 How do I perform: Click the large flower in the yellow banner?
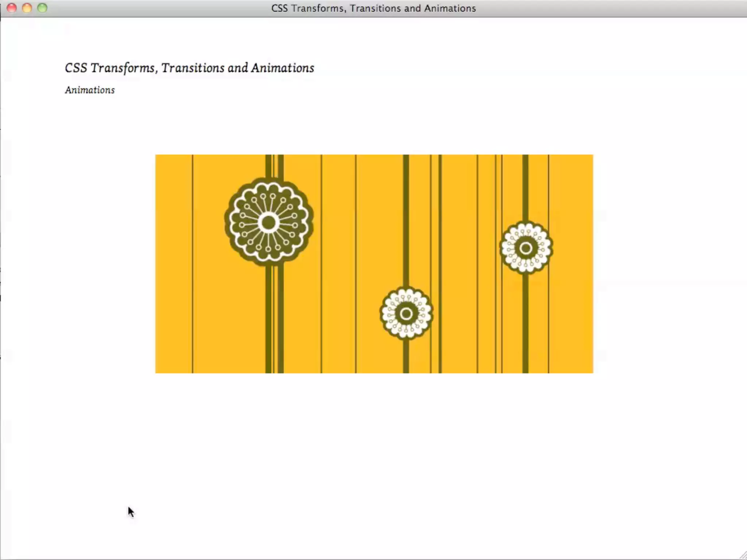pos(269,222)
